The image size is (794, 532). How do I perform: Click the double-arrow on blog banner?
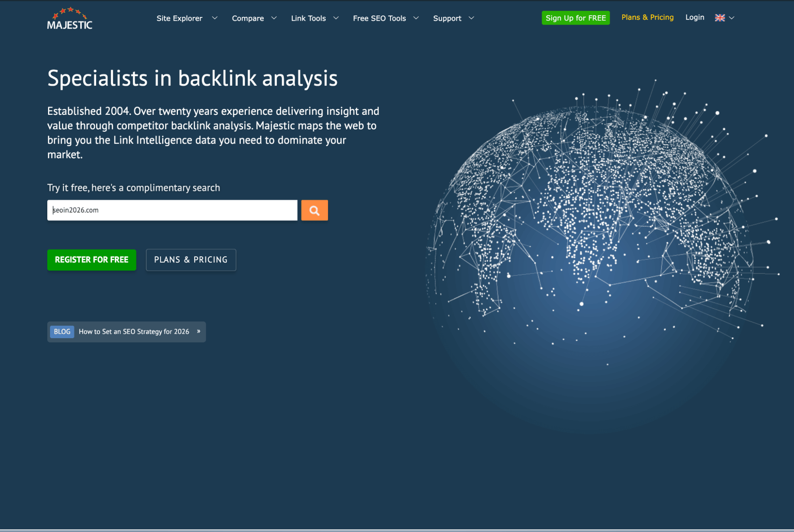pos(199,331)
